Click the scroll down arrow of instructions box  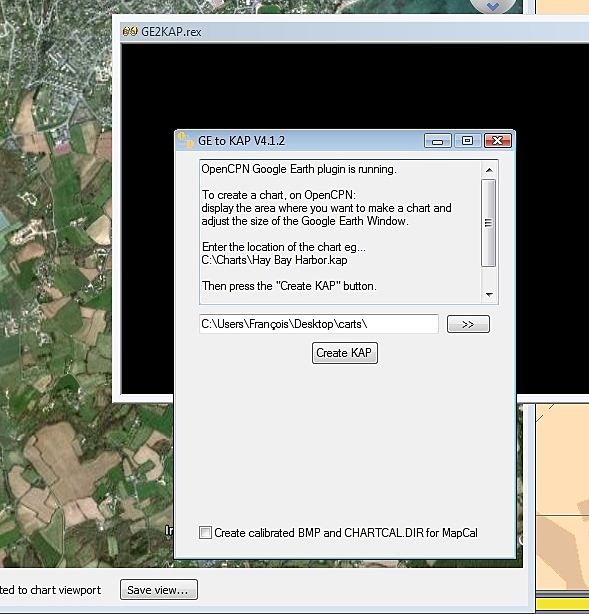pyautogui.click(x=489, y=294)
